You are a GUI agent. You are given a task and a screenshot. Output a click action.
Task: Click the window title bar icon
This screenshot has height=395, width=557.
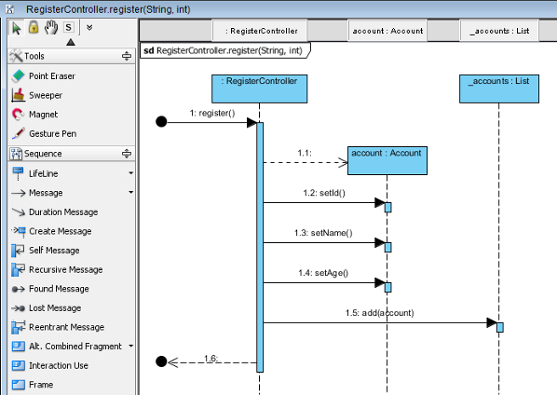(x=10, y=9)
